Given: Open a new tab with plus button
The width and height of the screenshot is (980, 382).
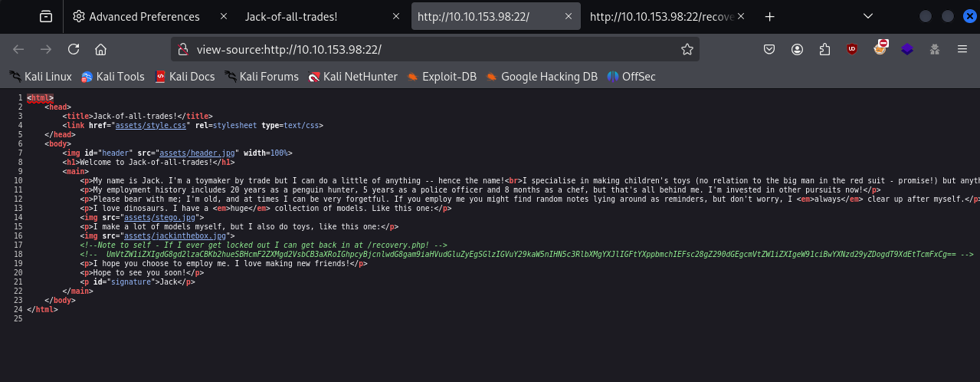Looking at the screenshot, I should point(770,17).
